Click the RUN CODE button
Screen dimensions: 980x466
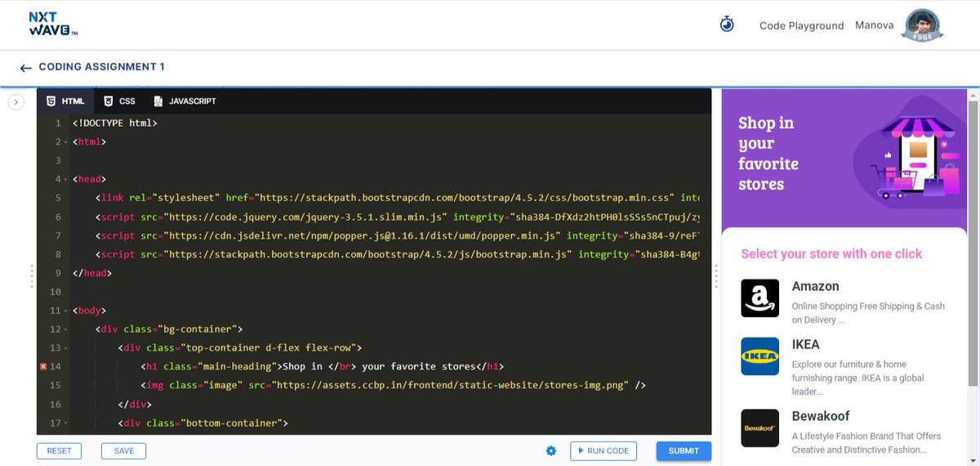pyautogui.click(x=604, y=450)
